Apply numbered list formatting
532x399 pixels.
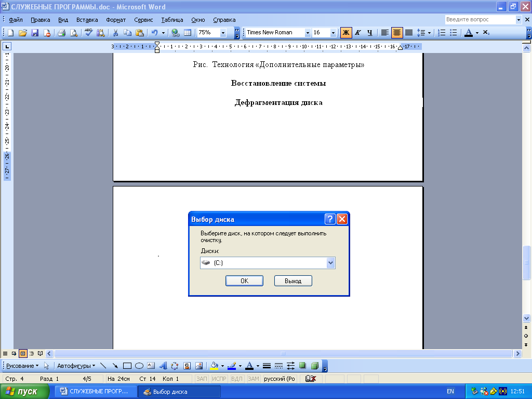point(442,33)
